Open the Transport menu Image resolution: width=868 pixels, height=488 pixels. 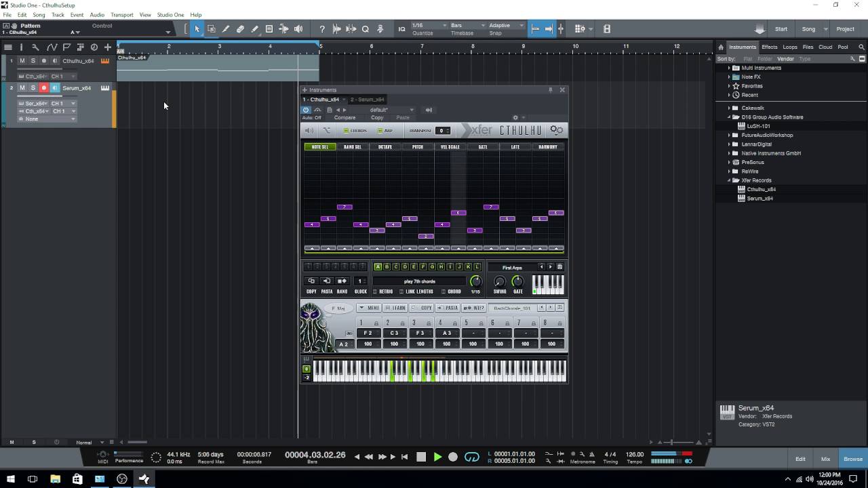click(x=122, y=15)
